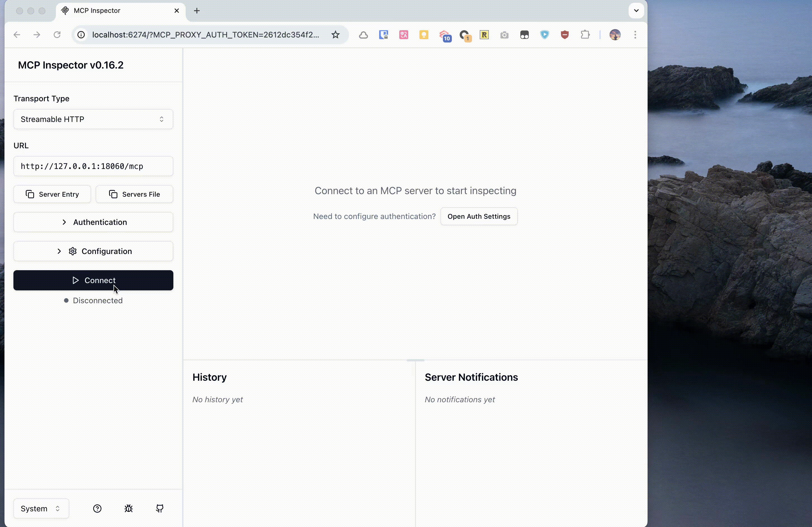This screenshot has height=527, width=812.
Task: Select the MCP Inspector tab
Action: point(116,11)
